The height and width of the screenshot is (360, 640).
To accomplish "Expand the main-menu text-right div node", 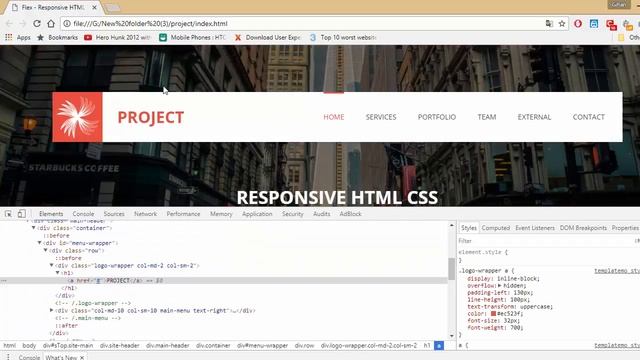I will tap(51, 311).
